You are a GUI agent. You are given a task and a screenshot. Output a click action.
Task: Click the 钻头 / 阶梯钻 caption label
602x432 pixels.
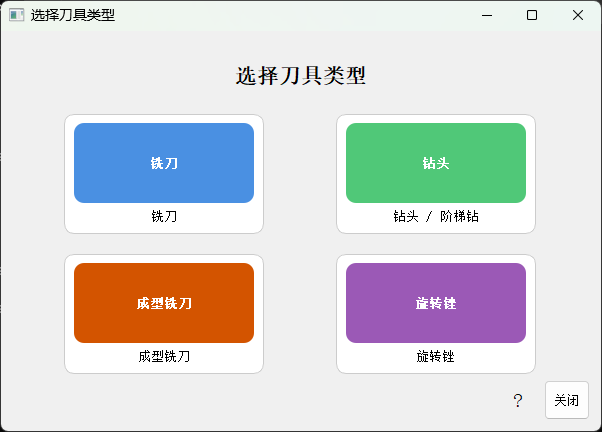[436, 217]
